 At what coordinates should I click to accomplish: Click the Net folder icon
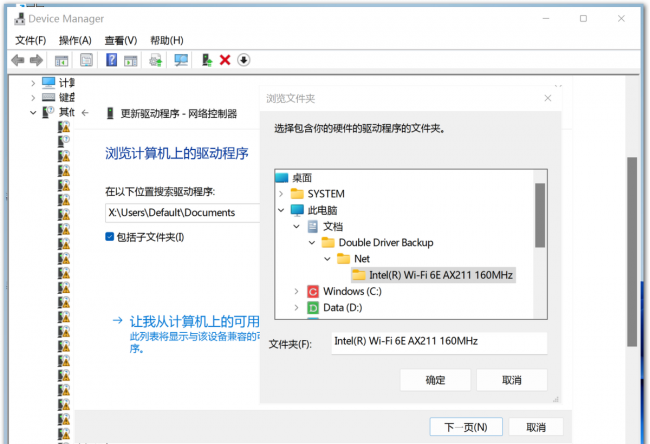343,259
